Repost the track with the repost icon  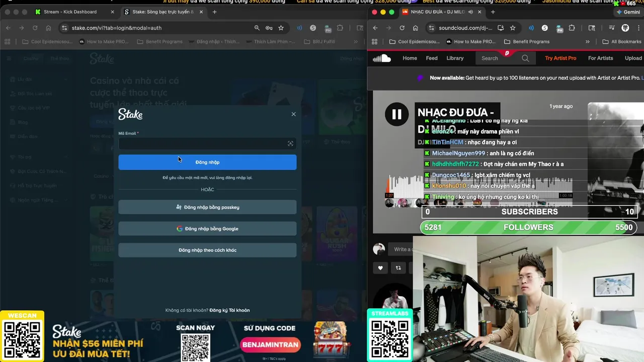click(398, 268)
